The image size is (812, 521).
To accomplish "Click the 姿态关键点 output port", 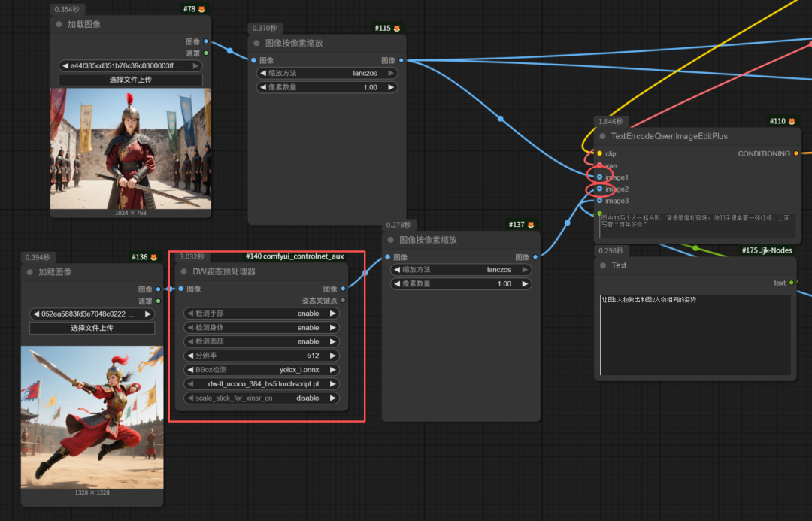I will pyautogui.click(x=344, y=301).
